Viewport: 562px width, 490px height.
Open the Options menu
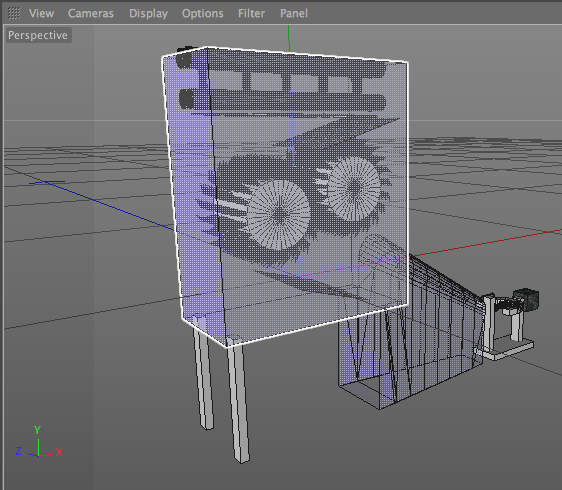pyautogui.click(x=203, y=14)
